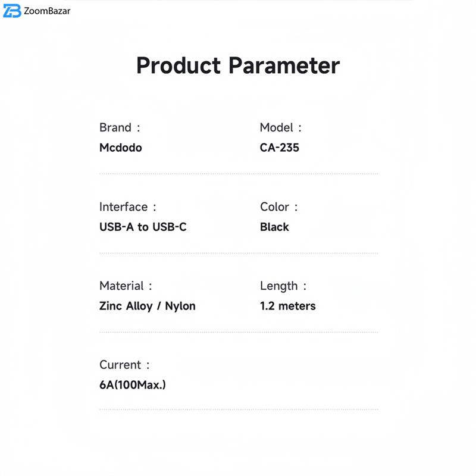Click the Product Parameter heading
Viewport: 476px width, 476px height.
(x=238, y=65)
